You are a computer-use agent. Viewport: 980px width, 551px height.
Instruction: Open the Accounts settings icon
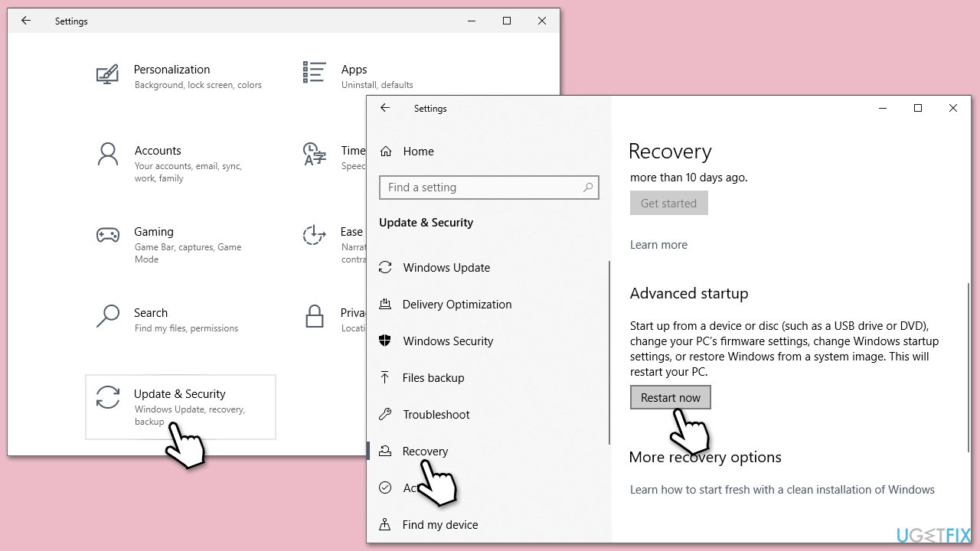point(108,155)
